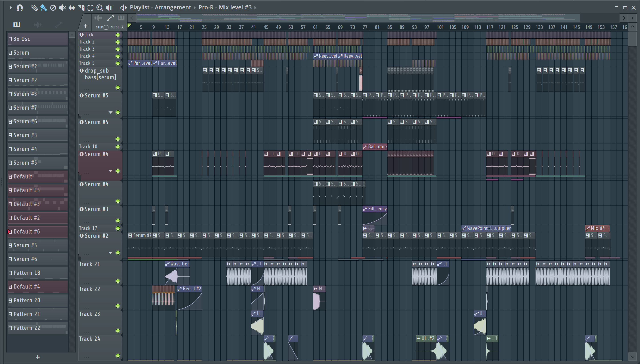Select Serum #7 pattern in picker
640x364 pixels.
[38, 108]
